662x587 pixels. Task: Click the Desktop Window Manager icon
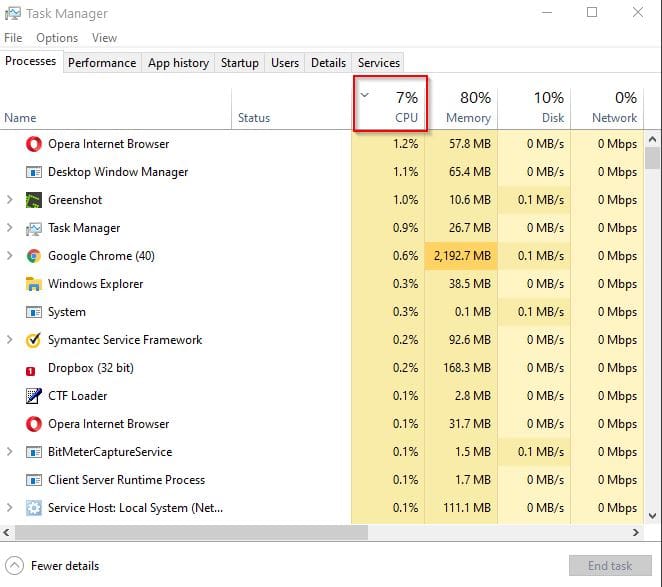point(34,172)
